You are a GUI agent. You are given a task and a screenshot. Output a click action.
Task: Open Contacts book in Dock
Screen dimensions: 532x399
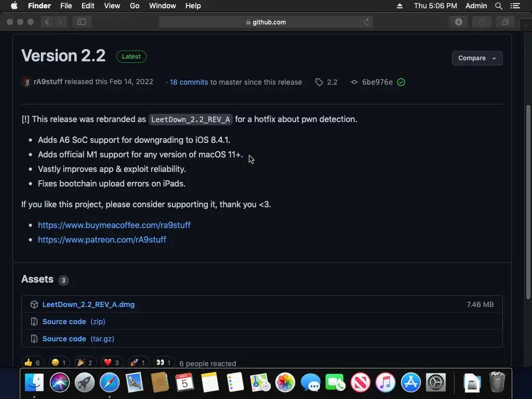coord(160,382)
